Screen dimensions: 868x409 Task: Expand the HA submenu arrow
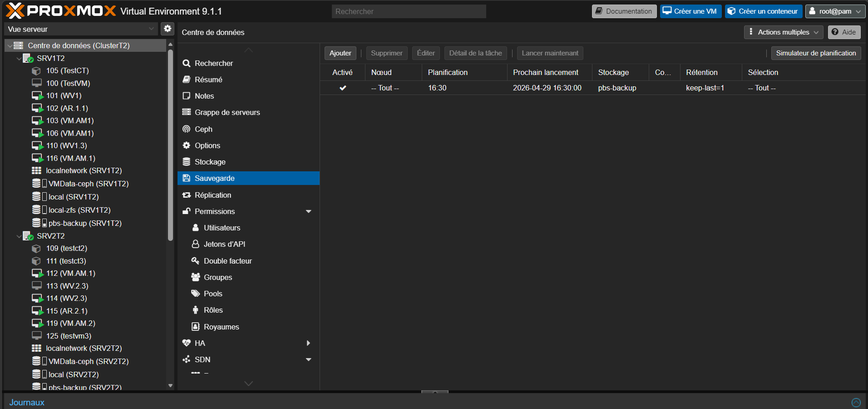click(309, 343)
